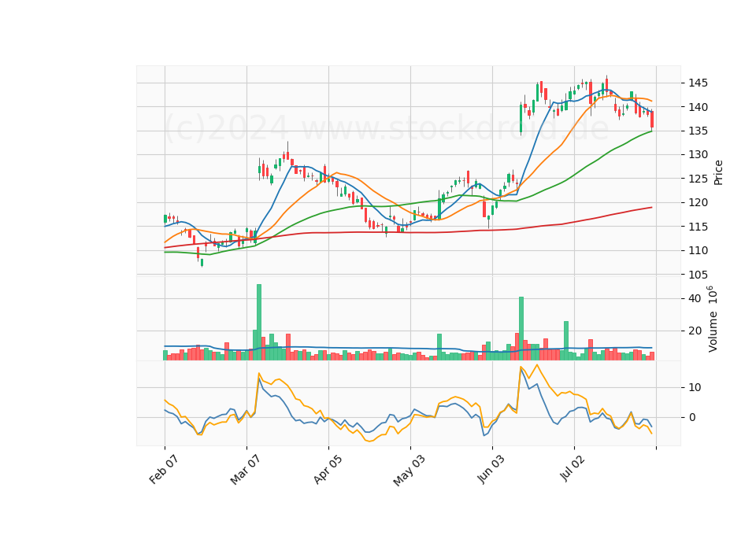Click the Price axis title
The width and height of the screenshot is (756, 543).
point(718,172)
